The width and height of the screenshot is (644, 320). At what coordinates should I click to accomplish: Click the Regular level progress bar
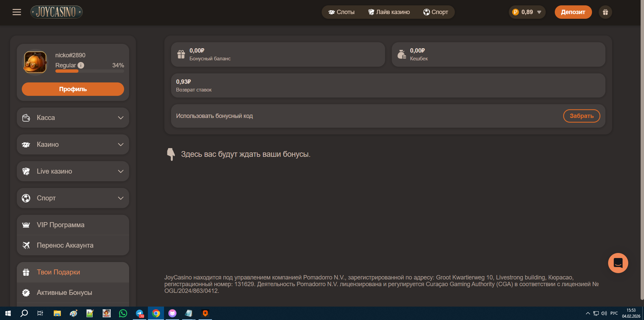[90, 71]
